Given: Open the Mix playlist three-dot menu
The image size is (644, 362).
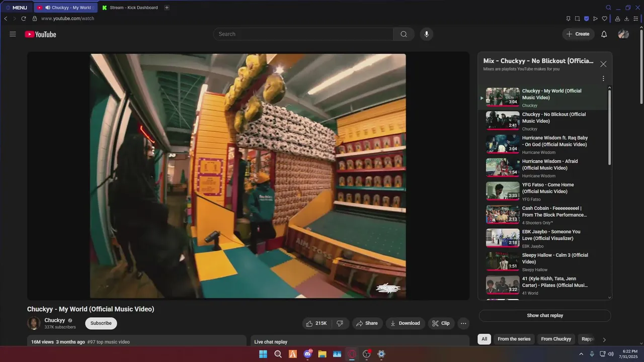Looking at the screenshot, I should (603, 78).
